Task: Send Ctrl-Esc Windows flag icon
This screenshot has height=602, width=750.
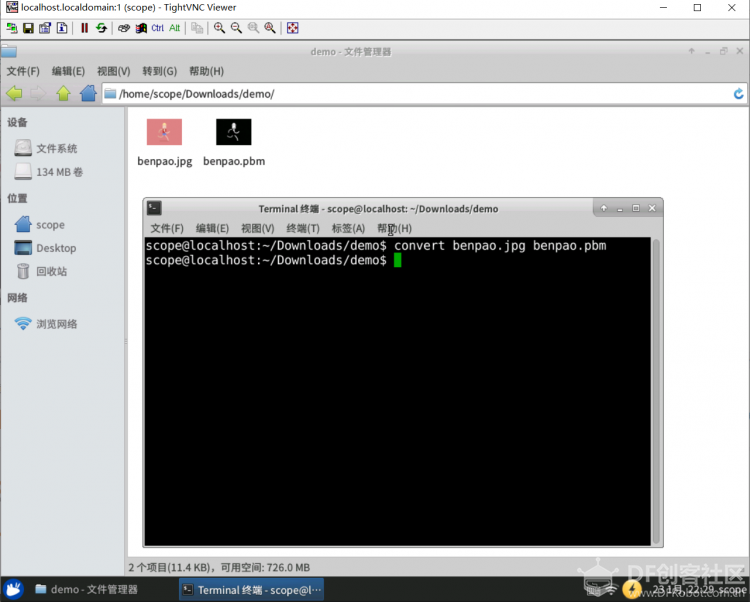Action: (141, 28)
